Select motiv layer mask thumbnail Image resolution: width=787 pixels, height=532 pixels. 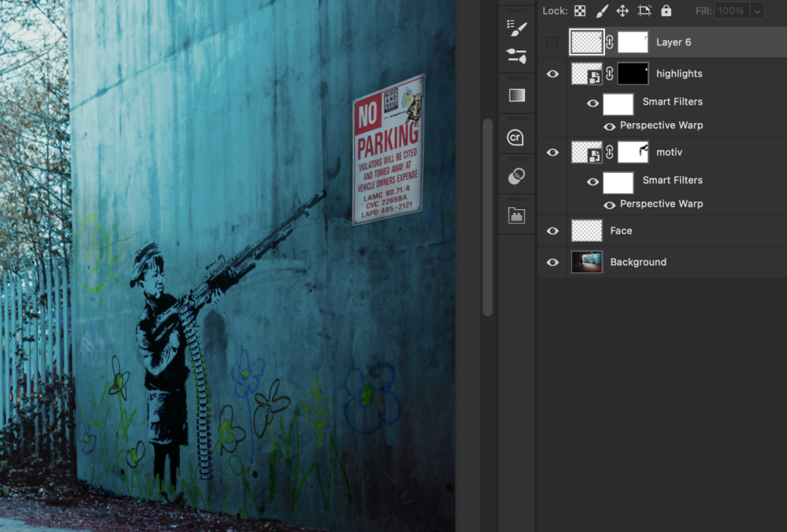pos(633,152)
